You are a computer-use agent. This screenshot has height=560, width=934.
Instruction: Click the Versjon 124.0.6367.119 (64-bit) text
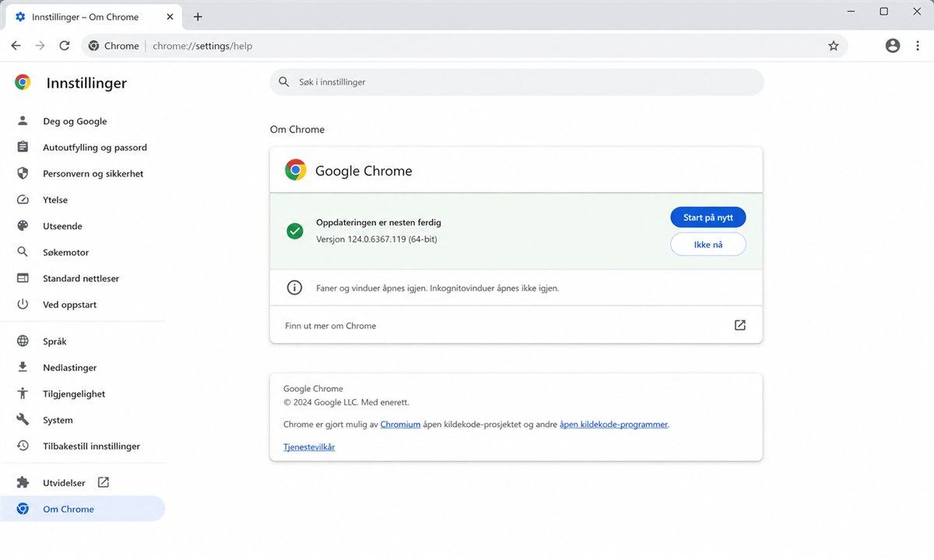pyautogui.click(x=377, y=239)
